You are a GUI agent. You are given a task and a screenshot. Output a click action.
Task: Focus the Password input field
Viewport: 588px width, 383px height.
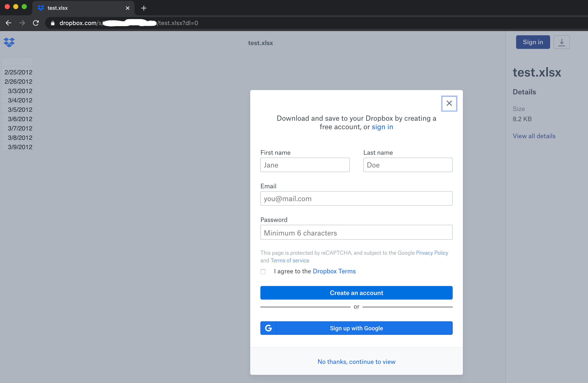click(356, 232)
